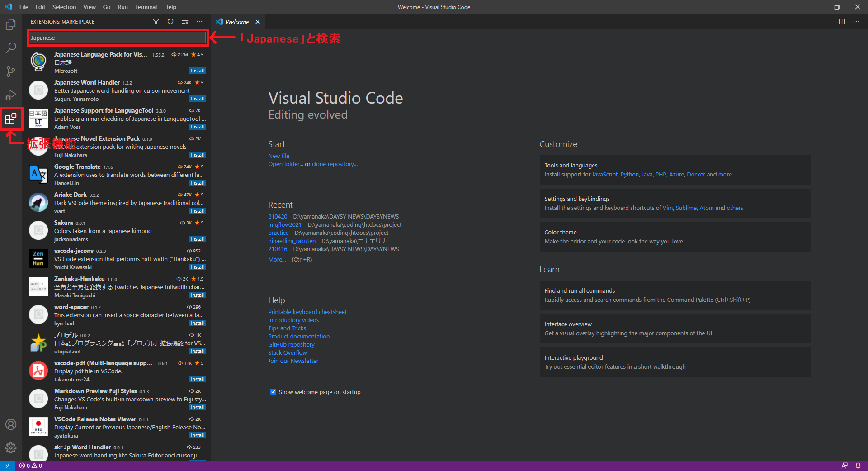Open Printable keyboard cheatsheet link
This screenshot has height=471, width=868.
click(307, 312)
